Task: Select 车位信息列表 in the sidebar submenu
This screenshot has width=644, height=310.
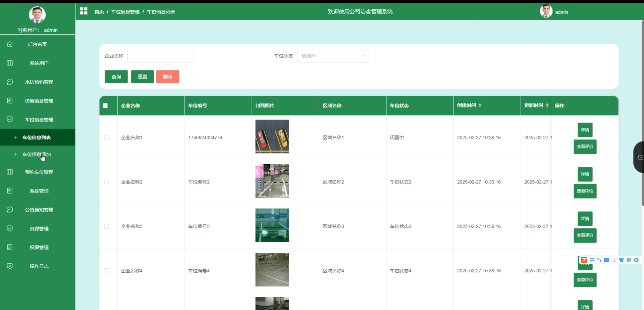Action: pyautogui.click(x=38, y=137)
